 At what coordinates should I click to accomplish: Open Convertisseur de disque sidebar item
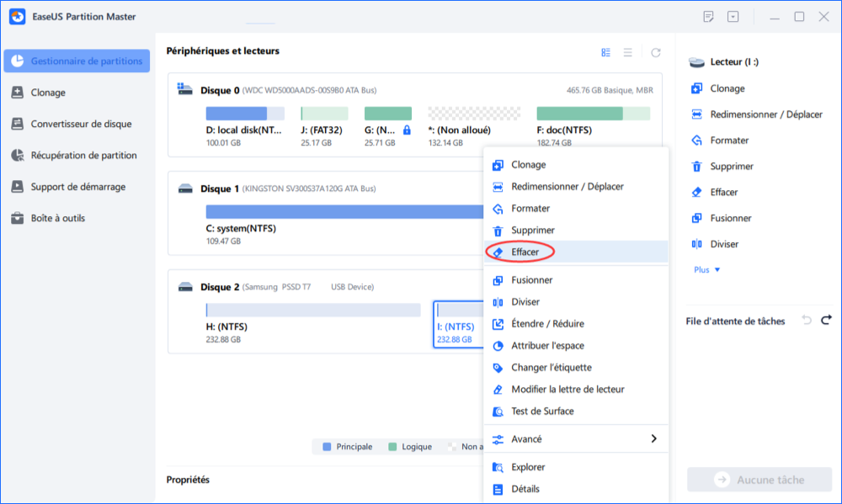(x=81, y=124)
